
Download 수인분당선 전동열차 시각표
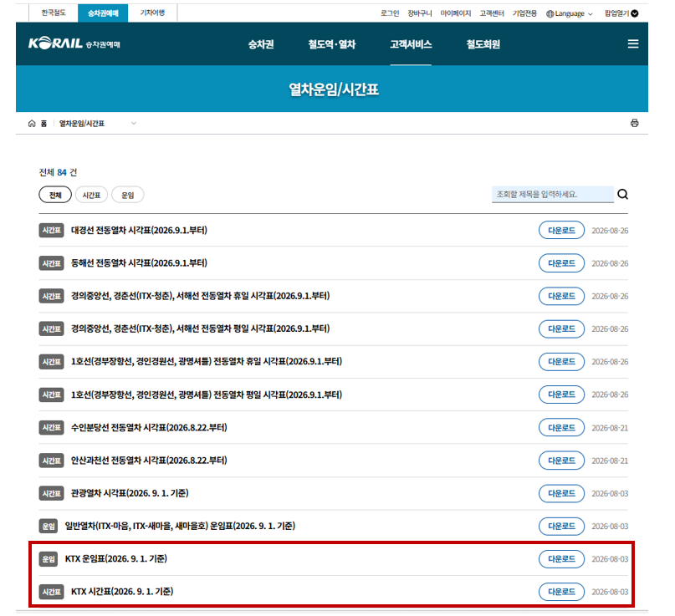coord(561,428)
